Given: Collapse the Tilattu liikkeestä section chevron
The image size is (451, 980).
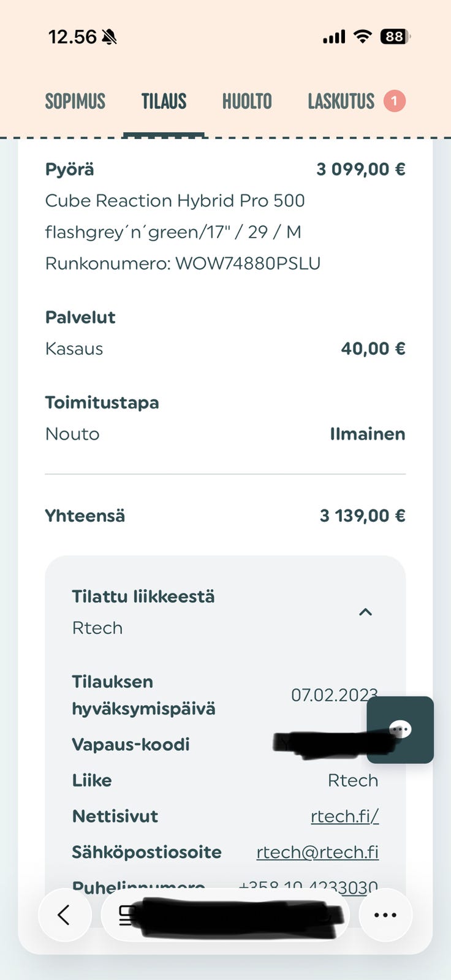Looking at the screenshot, I should 365,612.
